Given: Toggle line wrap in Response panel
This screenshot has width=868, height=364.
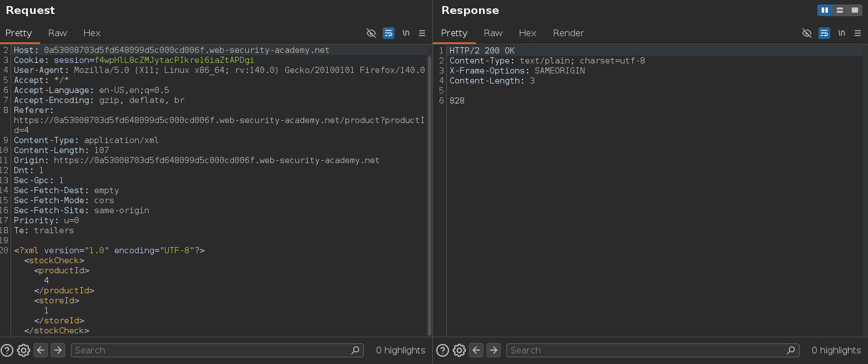Looking at the screenshot, I should 824,33.
